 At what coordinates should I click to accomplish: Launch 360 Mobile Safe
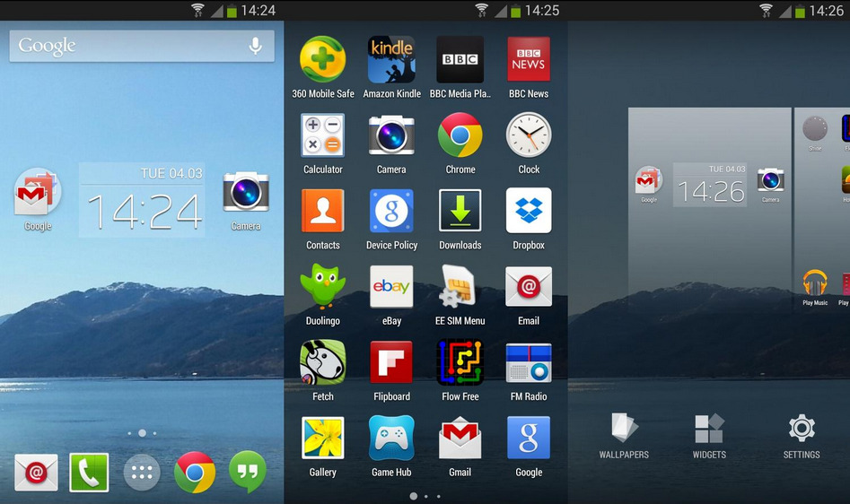(322, 59)
